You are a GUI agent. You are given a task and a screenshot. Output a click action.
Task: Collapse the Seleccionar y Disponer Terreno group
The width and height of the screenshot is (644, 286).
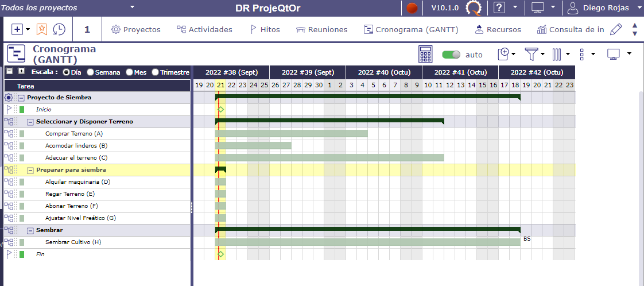[x=30, y=122]
